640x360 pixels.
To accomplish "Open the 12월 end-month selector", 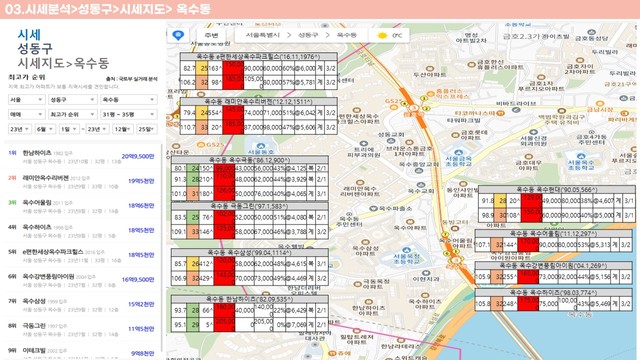I will point(122,129).
